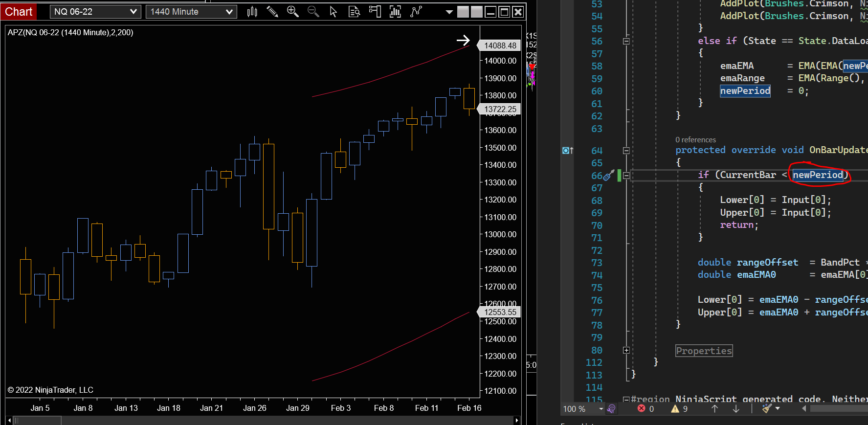Image resolution: width=868 pixels, height=425 pixels.
Task: Open the chart Indicators icon
Action: pyautogui.click(x=395, y=12)
